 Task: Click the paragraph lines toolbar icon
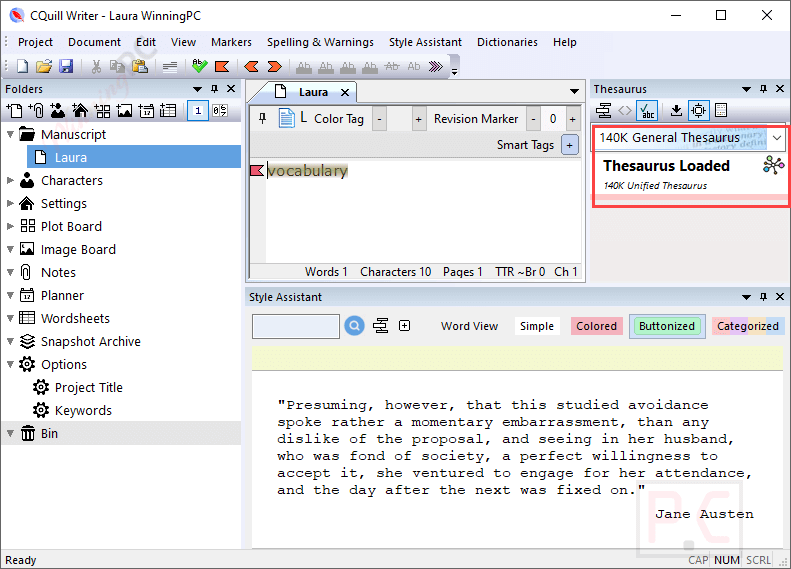(170, 66)
